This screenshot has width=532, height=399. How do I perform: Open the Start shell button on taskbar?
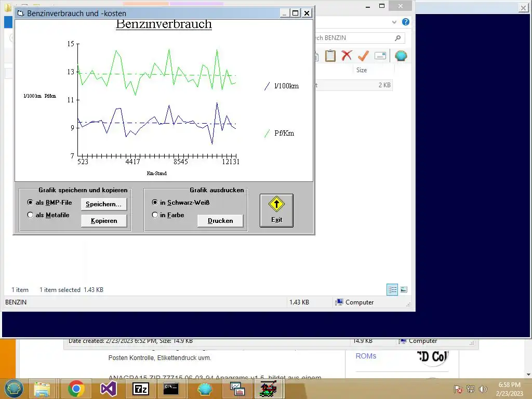coord(14,389)
